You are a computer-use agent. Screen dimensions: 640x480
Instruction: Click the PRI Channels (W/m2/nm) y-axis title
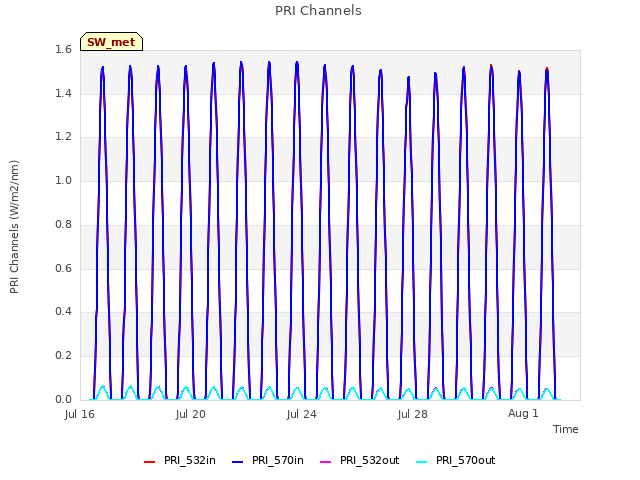pyautogui.click(x=14, y=227)
